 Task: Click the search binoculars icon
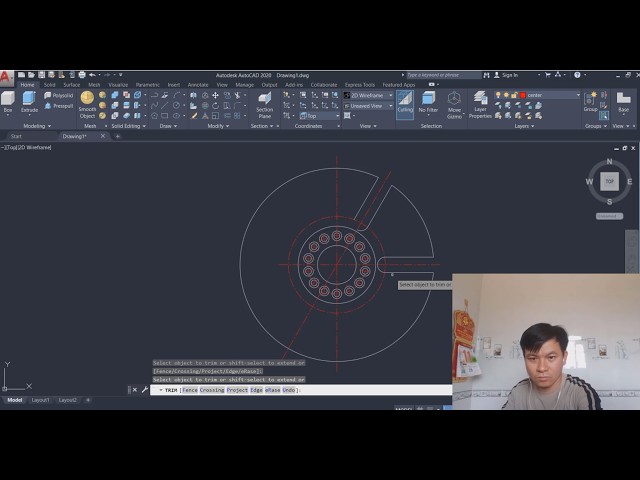486,75
